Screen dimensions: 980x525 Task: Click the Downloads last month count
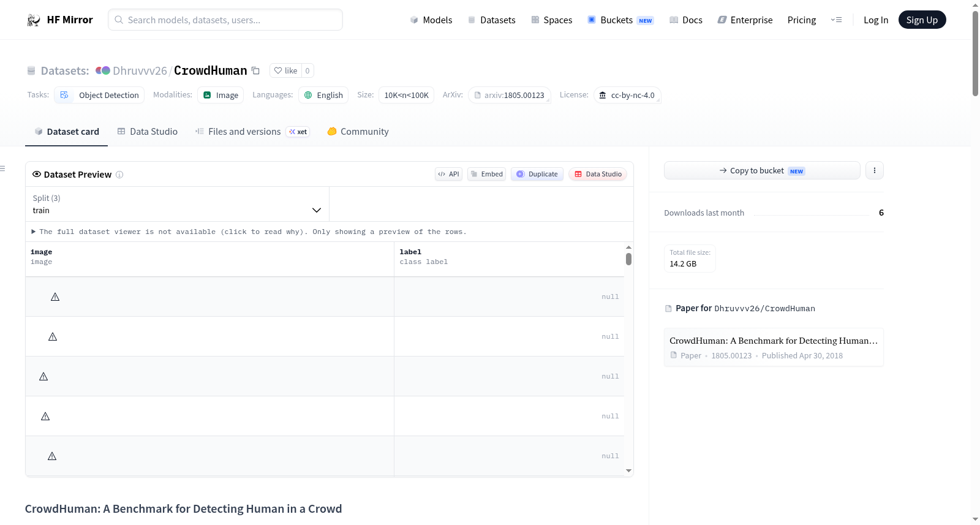coord(881,213)
